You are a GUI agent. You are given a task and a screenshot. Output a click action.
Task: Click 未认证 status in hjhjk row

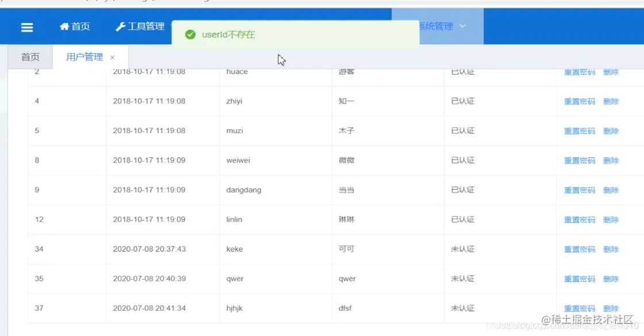(x=463, y=308)
